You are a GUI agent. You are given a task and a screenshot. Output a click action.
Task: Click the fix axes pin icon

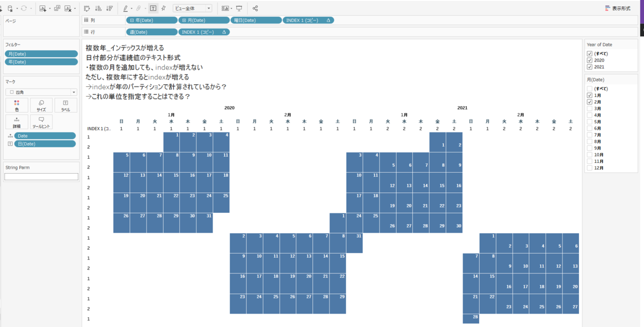click(x=163, y=9)
